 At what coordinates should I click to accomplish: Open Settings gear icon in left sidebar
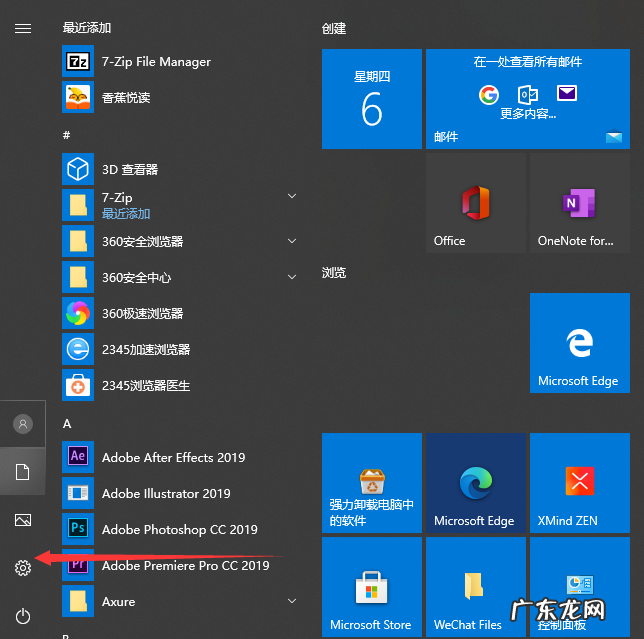tap(23, 568)
